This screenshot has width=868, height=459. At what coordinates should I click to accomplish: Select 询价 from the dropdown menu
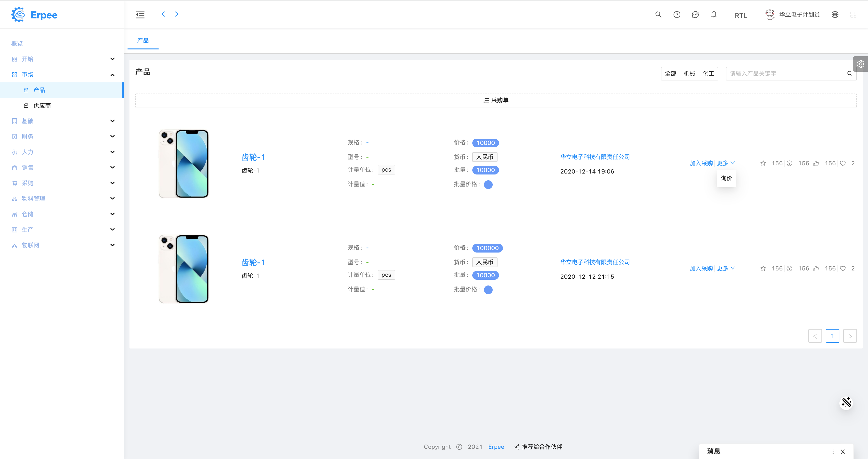tap(726, 178)
